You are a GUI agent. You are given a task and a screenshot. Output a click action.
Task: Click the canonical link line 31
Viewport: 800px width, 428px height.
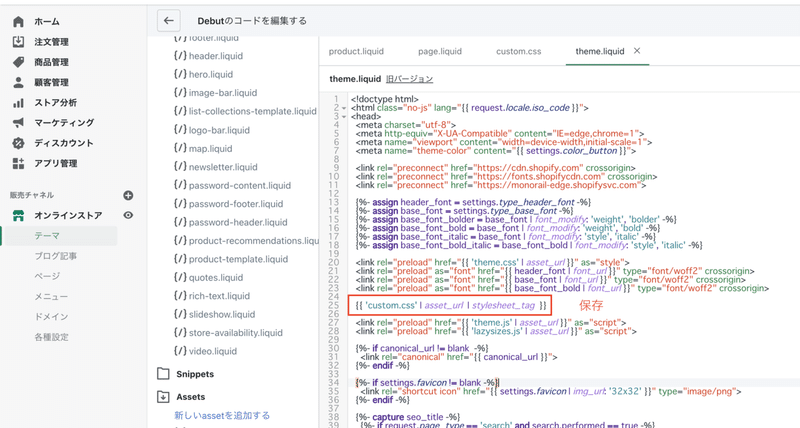pos(459,357)
